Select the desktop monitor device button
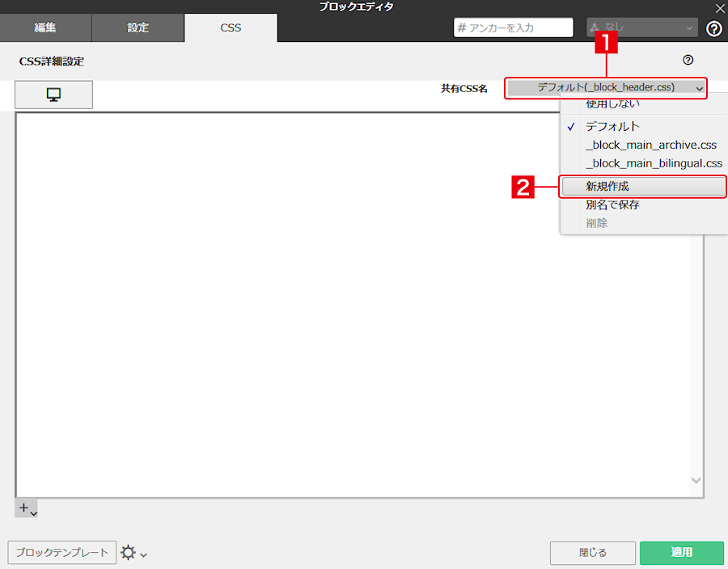The height and width of the screenshot is (569, 728). [54, 95]
